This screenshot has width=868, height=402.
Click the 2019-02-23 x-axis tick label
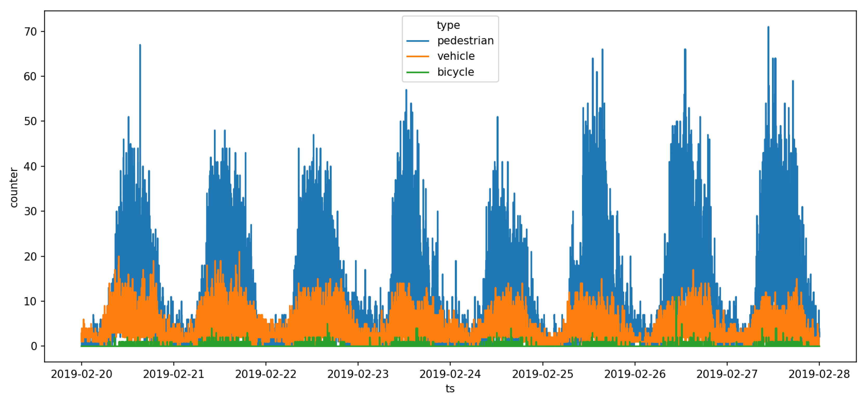coord(358,374)
